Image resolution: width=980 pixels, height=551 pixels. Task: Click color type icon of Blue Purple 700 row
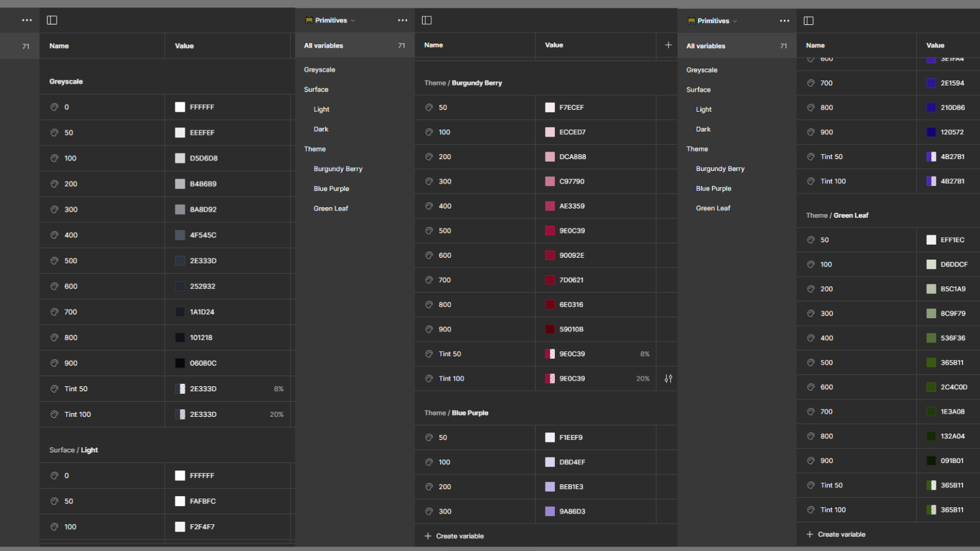pyautogui.click(x=811, y=83)
